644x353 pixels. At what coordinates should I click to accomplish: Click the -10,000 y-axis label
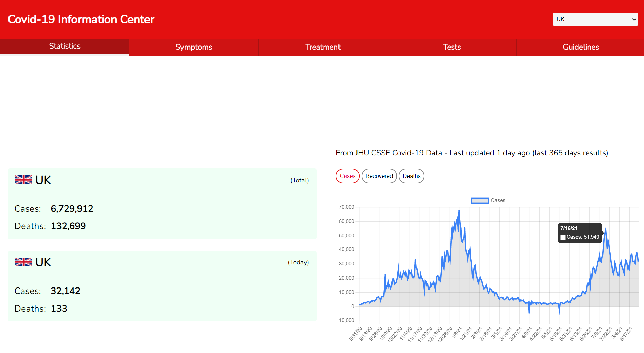345,320
